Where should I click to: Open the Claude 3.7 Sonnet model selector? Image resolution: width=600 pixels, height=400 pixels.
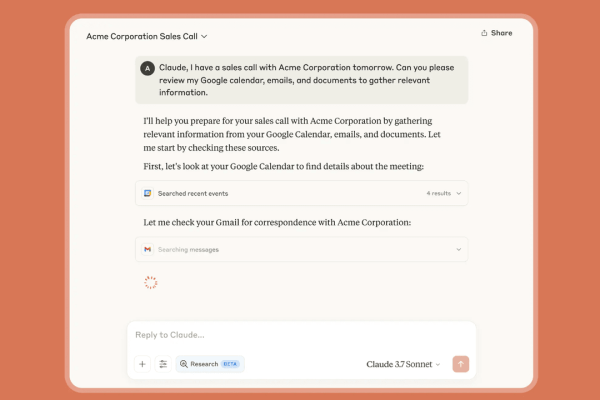pos(403,364)
